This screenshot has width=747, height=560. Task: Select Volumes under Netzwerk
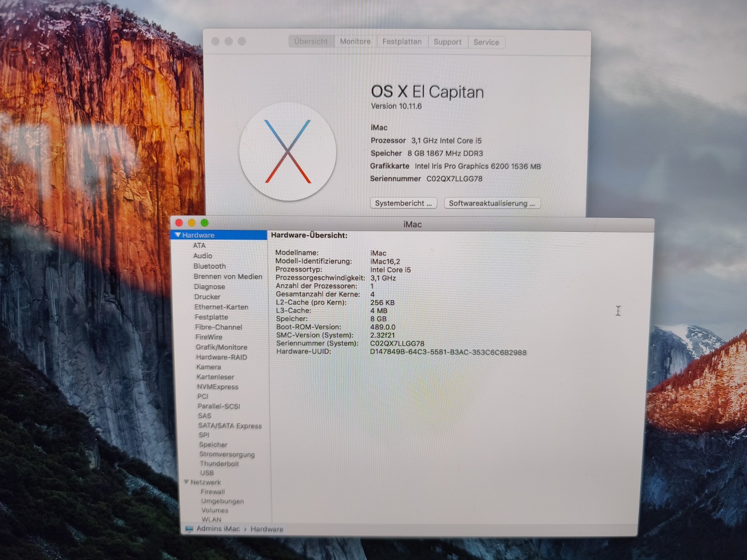215,510
